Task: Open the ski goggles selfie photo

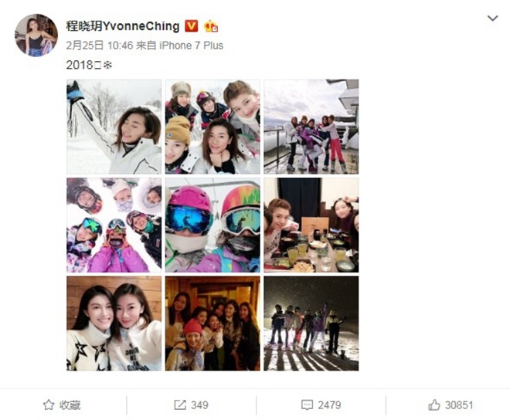Action: (212, 225)
